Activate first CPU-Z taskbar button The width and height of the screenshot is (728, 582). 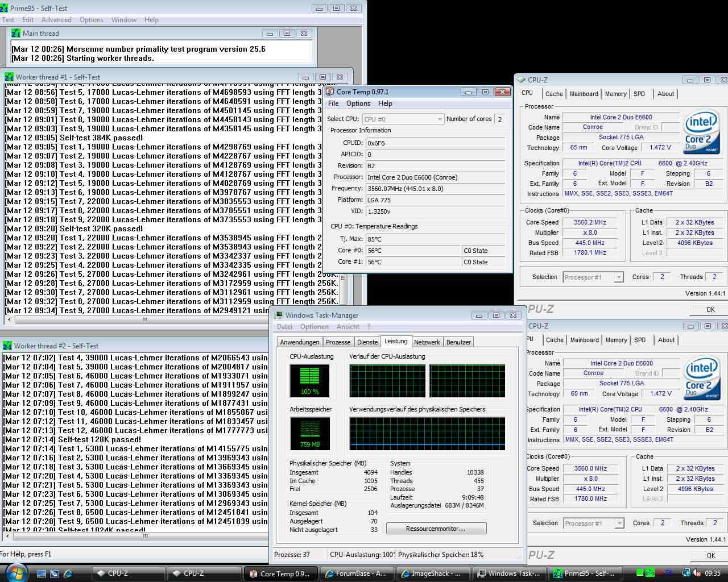click(128, 573)
